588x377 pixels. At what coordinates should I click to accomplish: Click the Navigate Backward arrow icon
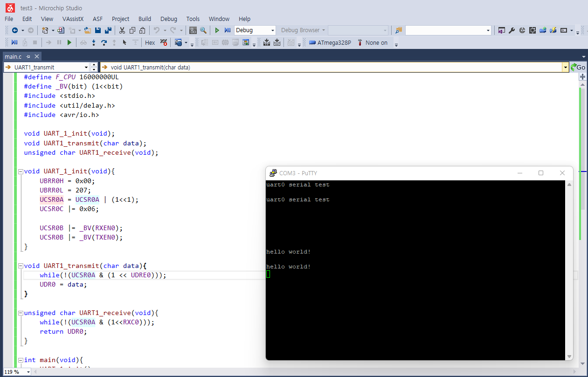pos(15,30)
